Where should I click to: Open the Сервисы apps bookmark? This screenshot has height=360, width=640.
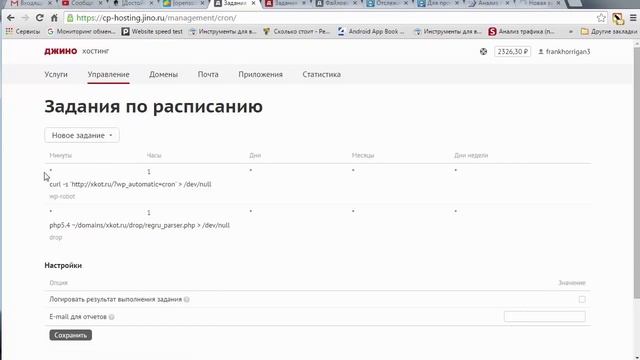coord(23,31)
